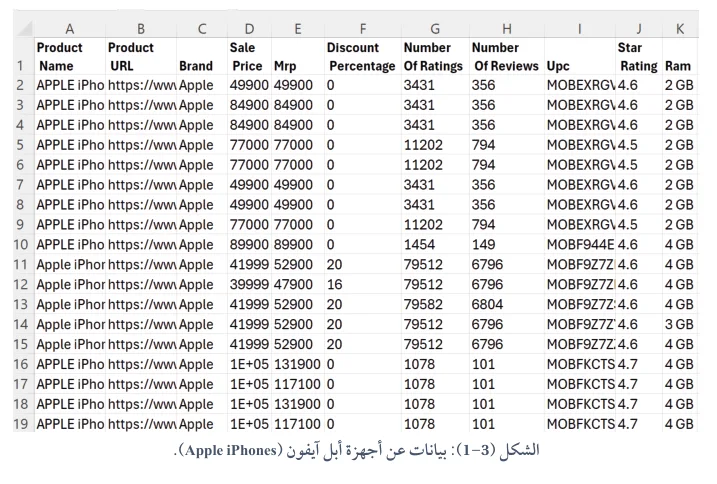The width and height of the screenshot is (717, 484).
Task: Click reviews value 794 in row 6
Action: tap(507, 165)
